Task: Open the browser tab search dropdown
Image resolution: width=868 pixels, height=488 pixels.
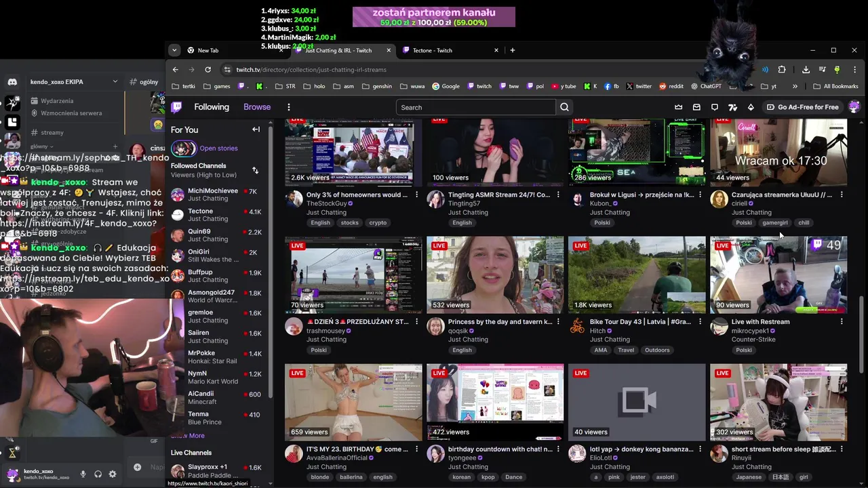Action: (174, 50)
